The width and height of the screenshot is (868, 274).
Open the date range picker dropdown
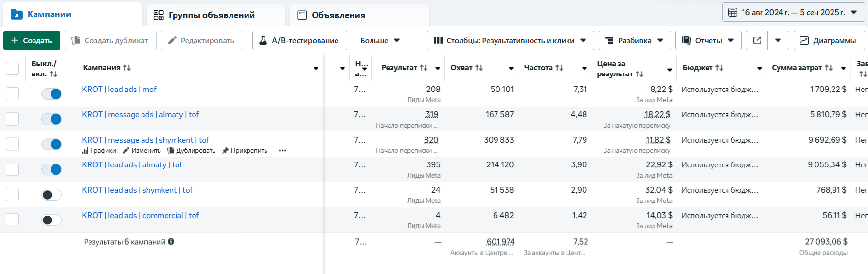794,12
